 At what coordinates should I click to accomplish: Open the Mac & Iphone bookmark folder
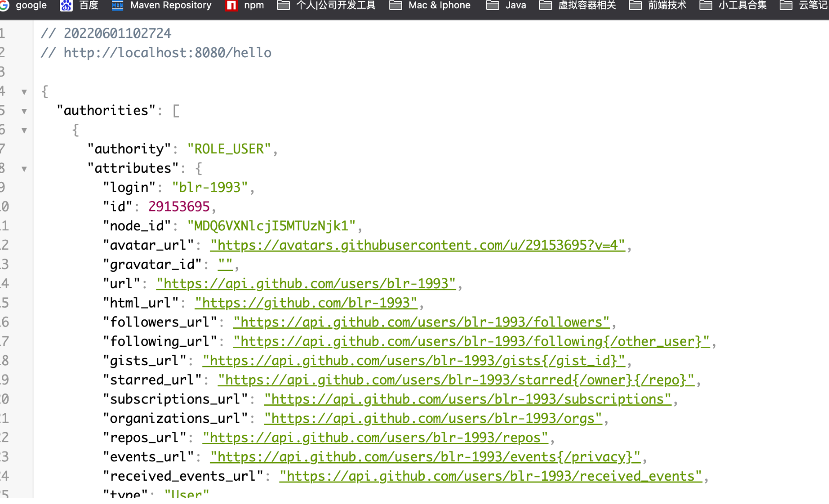pyautogui.click(x=430, y=5)
